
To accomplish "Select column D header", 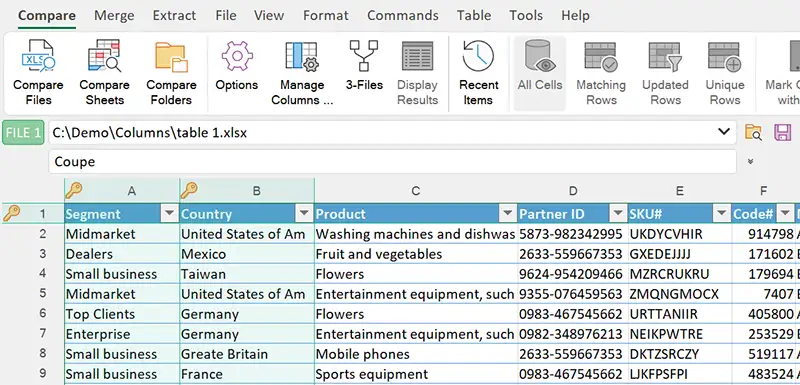I will (573, 191).
